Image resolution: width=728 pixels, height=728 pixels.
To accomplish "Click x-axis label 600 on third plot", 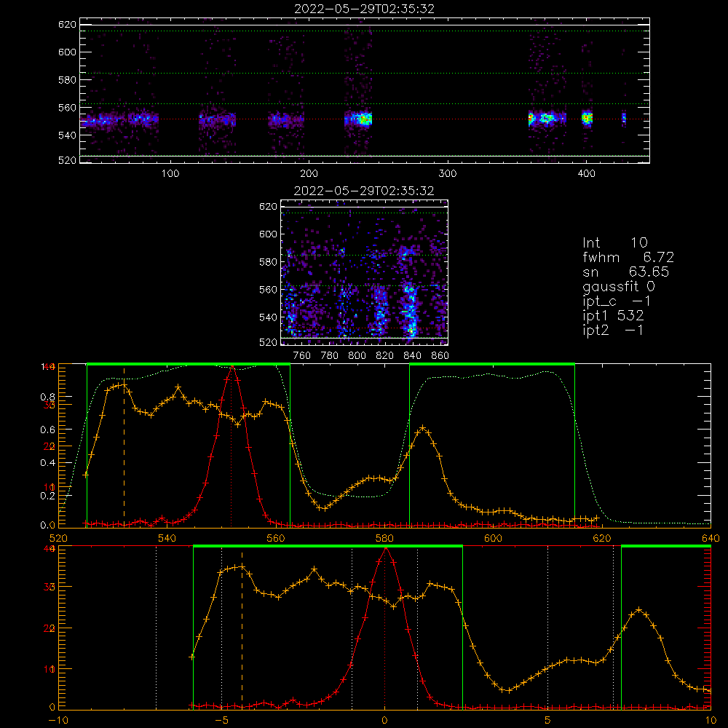I will pos(493,539).
